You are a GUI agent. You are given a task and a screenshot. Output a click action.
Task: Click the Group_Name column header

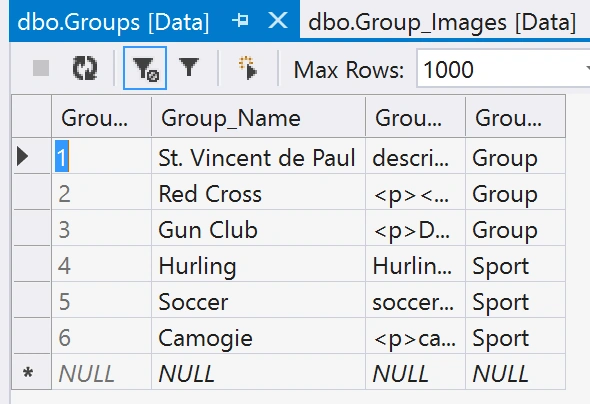tap(258, 118)
